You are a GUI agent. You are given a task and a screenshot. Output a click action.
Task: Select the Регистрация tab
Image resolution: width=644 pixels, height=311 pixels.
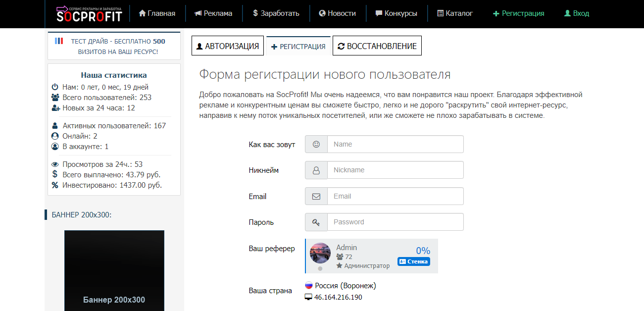(298, 46)
